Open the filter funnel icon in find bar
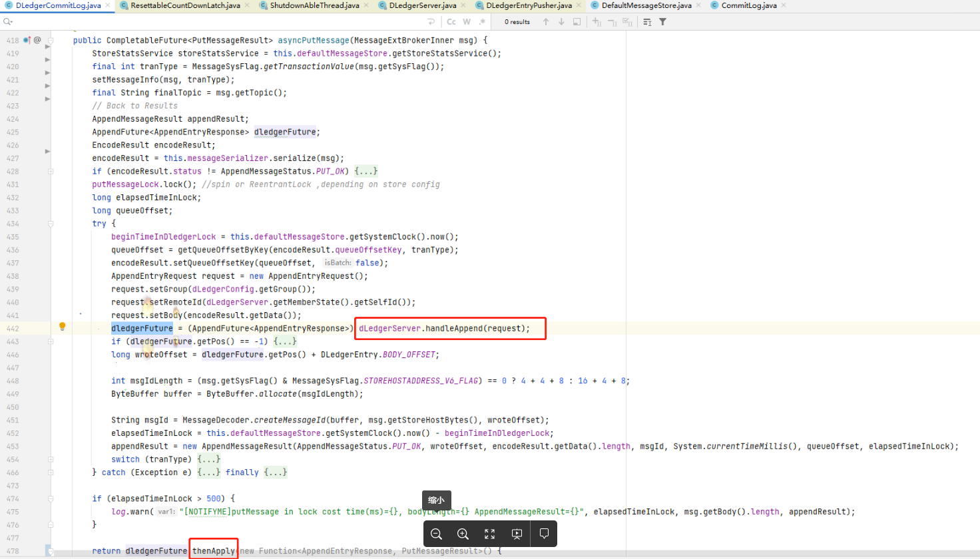Image resolution: width=980 pixels, height=559 pixels. [x=663, y=21]
